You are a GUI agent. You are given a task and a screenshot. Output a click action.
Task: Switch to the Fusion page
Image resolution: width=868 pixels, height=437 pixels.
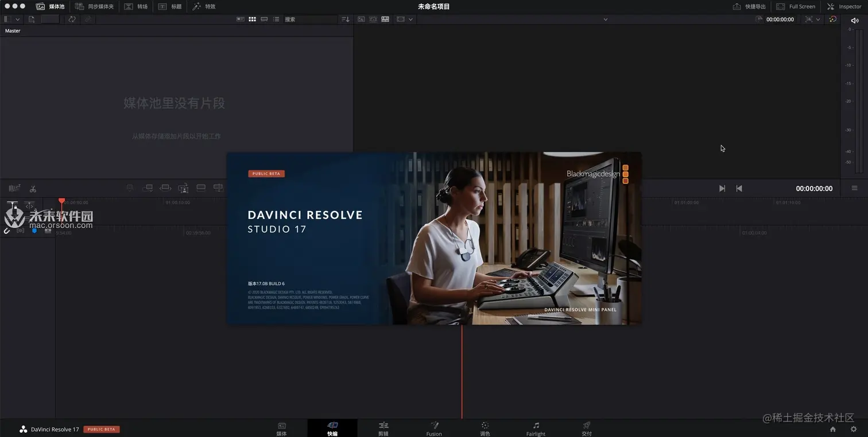(x=434, y=429)
